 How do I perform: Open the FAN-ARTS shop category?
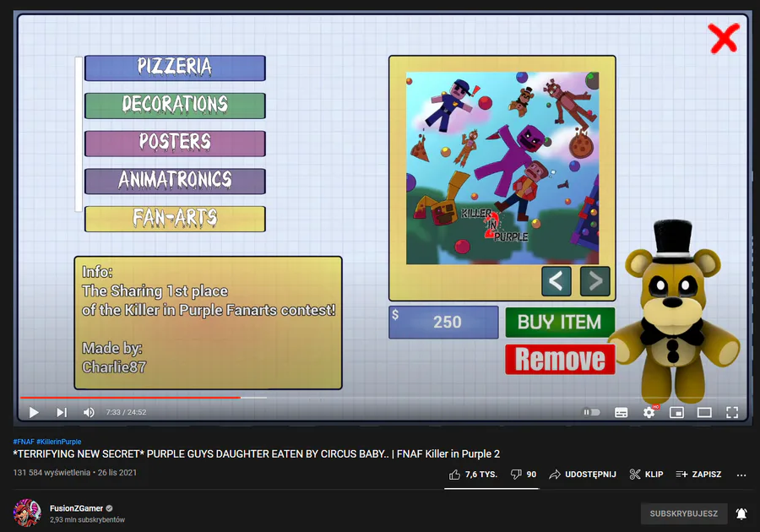click(x=175, y=219)
